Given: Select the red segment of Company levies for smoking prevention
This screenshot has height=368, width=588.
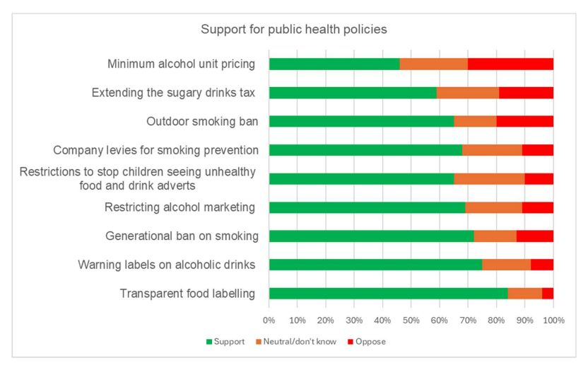Looking at the screenshot, I should pos(537,150).
